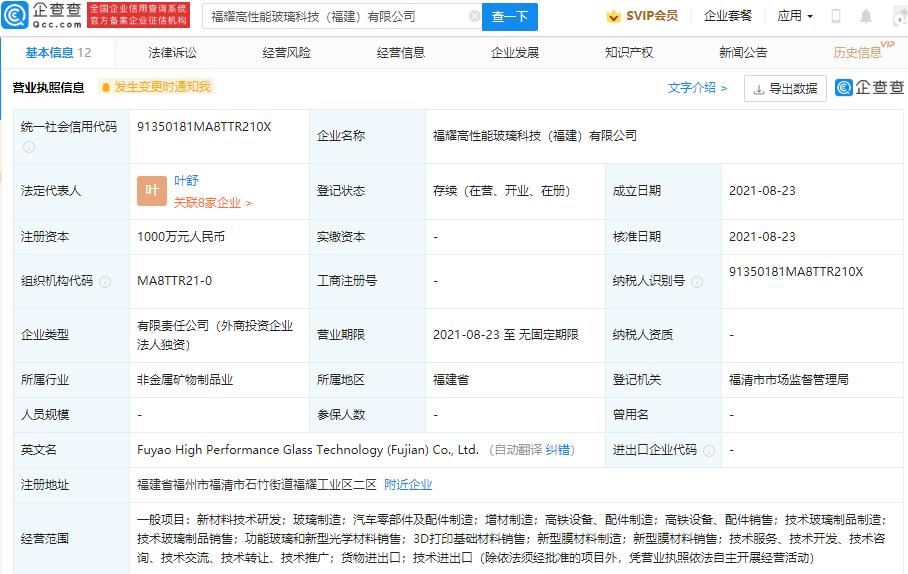The height and width of the screenshot is (574, 908).
Task: Open 文字介绍 expander link
Action: pyautogui.click(x=697, y=87)
